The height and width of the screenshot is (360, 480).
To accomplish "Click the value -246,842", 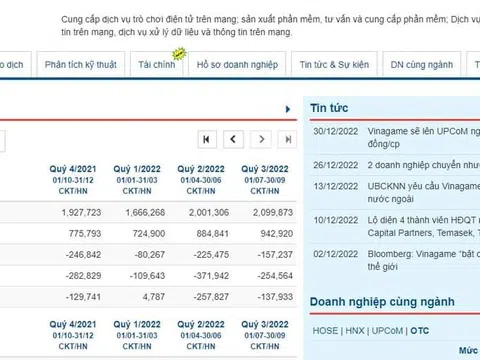I will 83,255.
